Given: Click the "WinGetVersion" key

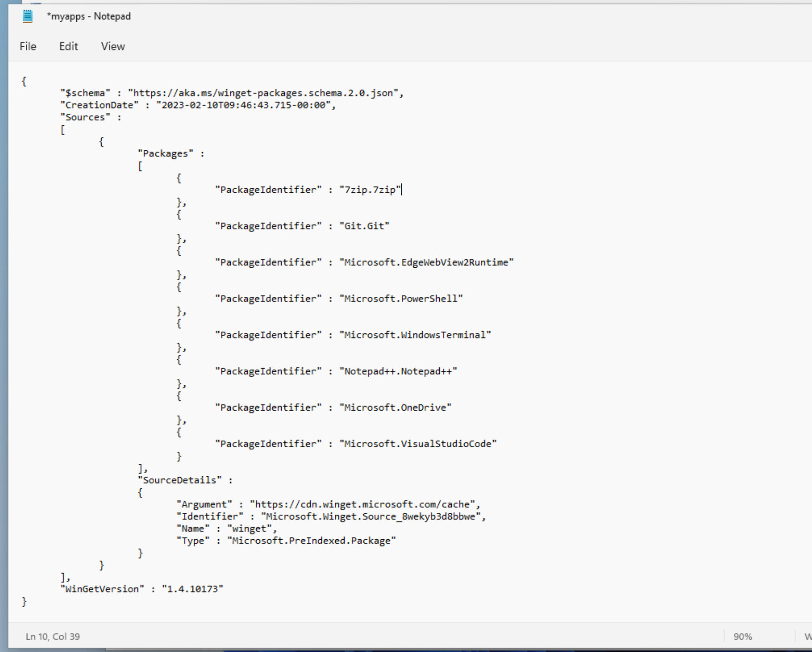Looking at the screenshot, I should pyautogui.click(x=102, y=589).
